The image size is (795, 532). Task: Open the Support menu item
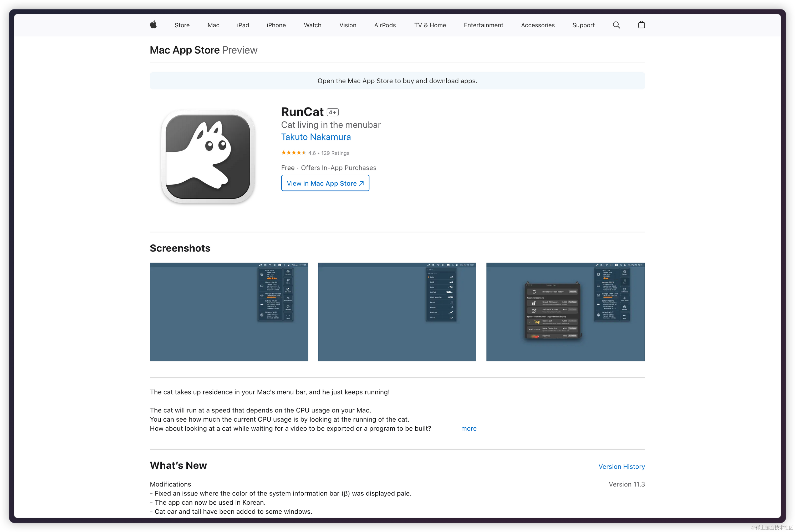click(x=583, y=25)
